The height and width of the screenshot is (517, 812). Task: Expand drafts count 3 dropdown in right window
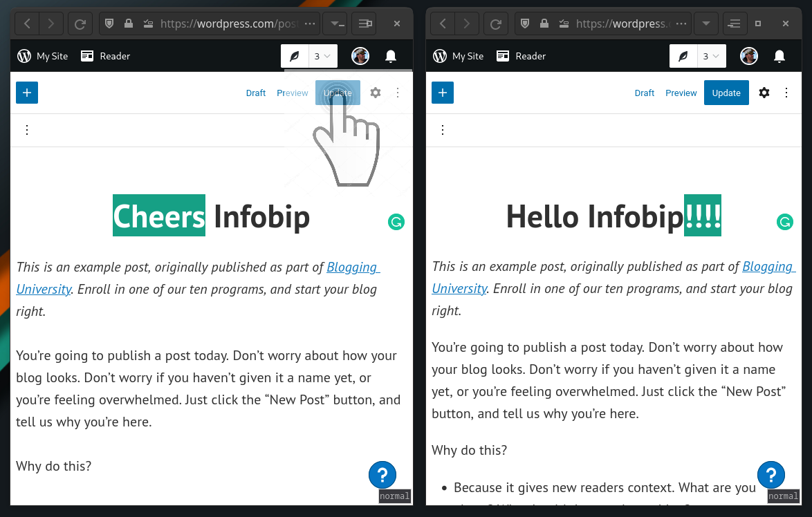click(712, 56)
